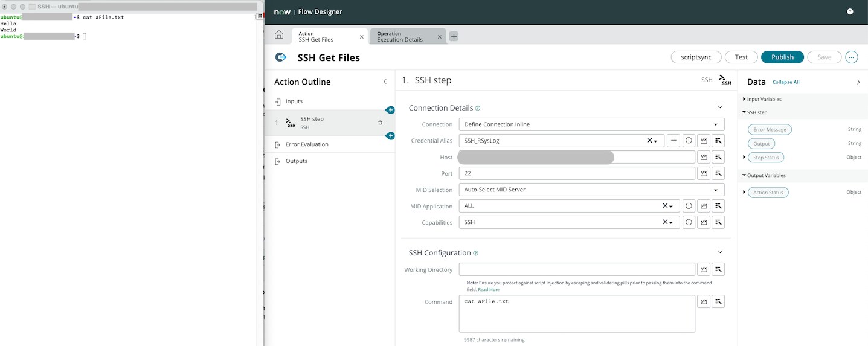Open the help icon in top header
Viewport: 868px width, 346px height.
pyautogui.click(x=850, y=11)
